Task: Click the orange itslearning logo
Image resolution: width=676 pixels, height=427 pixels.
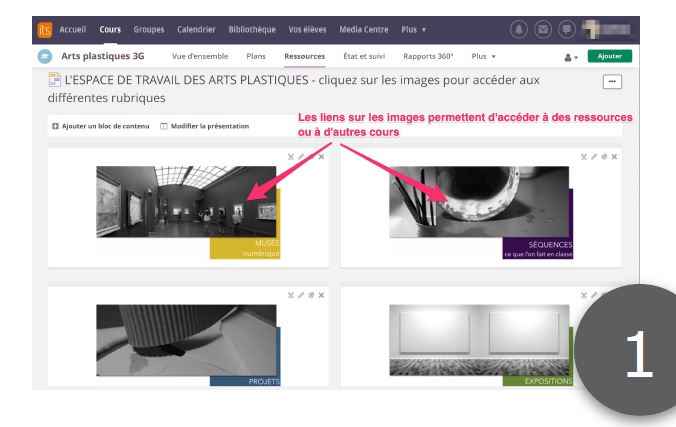Action: [x=45, y=30]
